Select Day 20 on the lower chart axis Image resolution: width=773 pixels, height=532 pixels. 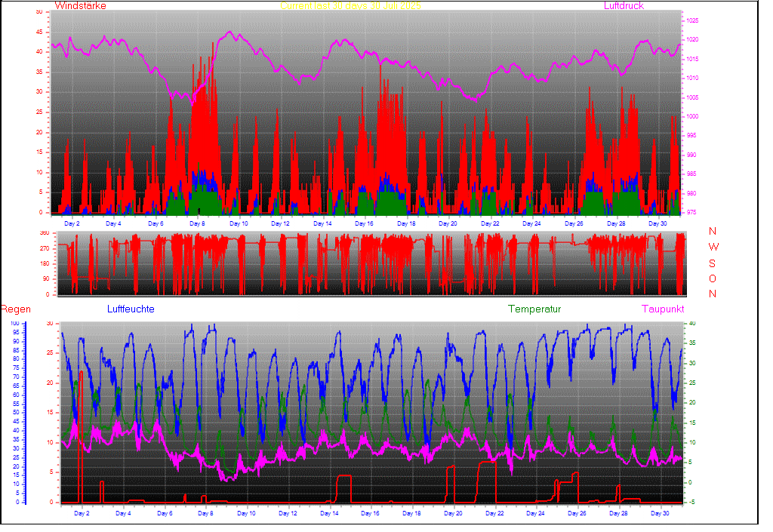pos(453,514)
